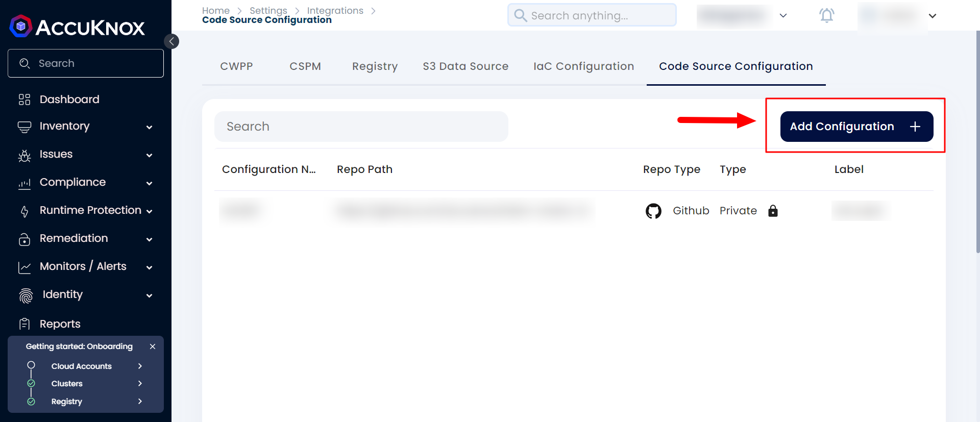
Task: Click the magnifier icon in top search
Action: point(520,15)
